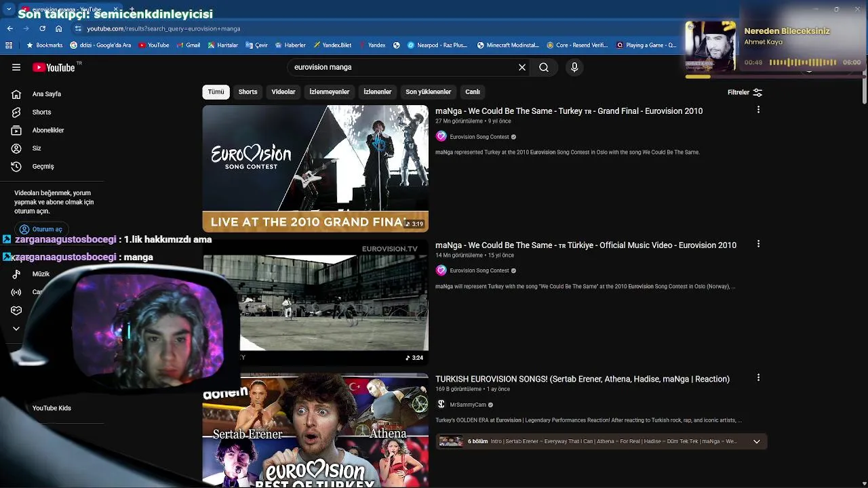
Task: Open title 'maNga - We Could Be The Same - Official Music Video'
Action: point(586,245)
